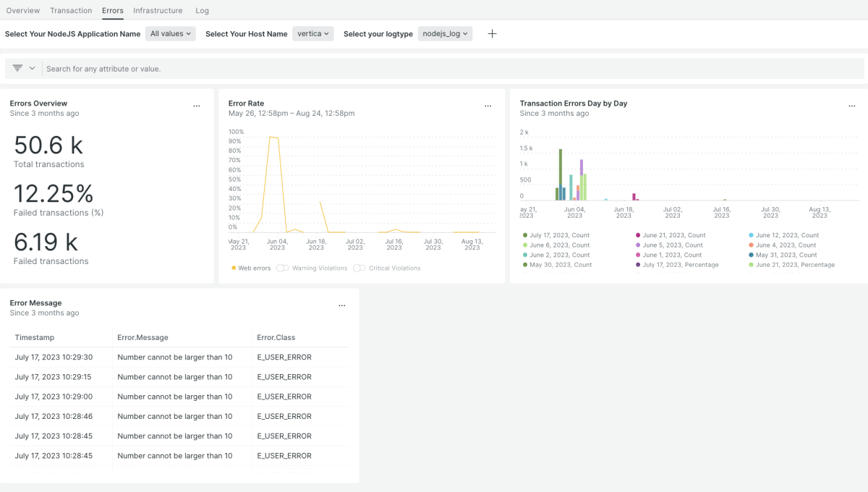The height and width of the screenshot is (492, 868).
Task: Open Errors Overview widget options menu
Action: tap(196, 106)
